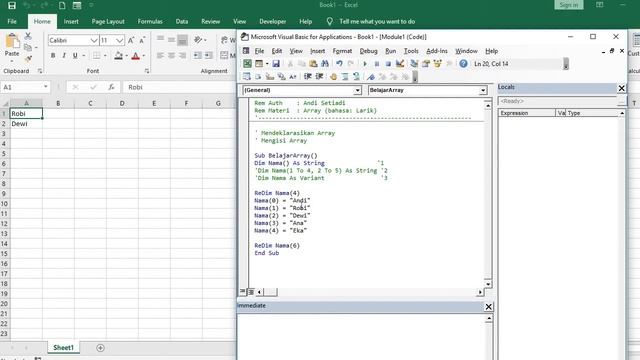Click the Toggle Bookmark flag icon
The width and height of the screenshot is (640, 360).
pyautogui.click(x=371, y=76)
